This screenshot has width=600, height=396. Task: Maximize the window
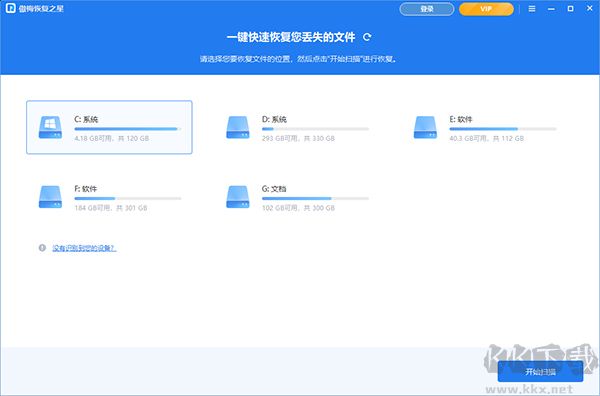[x=570, y=8]
